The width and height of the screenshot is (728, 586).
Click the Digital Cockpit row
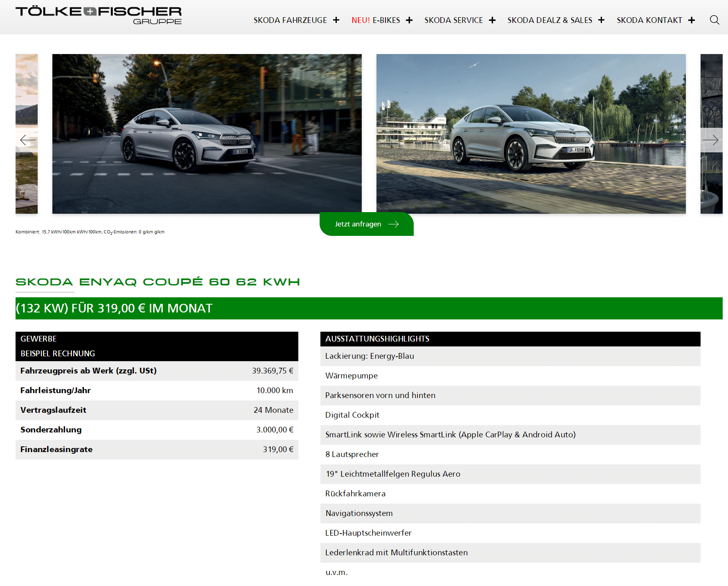[510, 415]
